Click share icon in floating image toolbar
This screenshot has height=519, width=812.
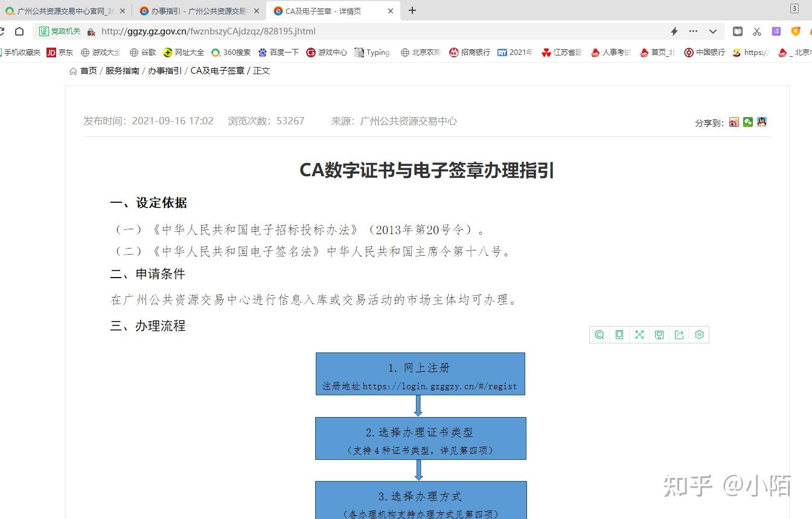(x=679, y=335)
